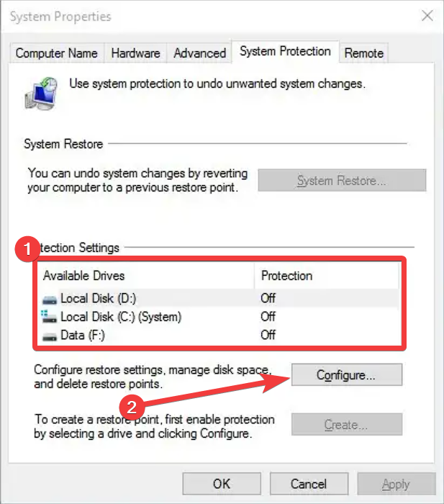Open the Remote tab
444x504 pixels.
tap(363, 53)
